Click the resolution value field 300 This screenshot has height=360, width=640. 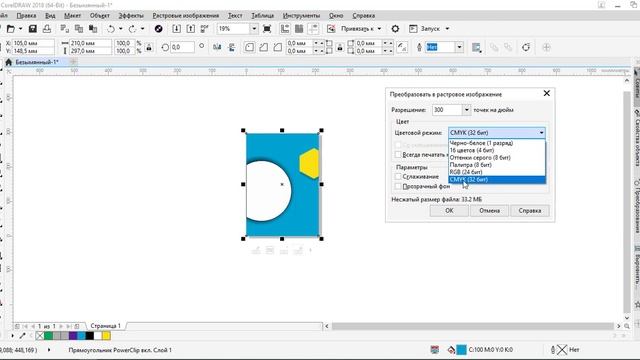pos(447,110)
